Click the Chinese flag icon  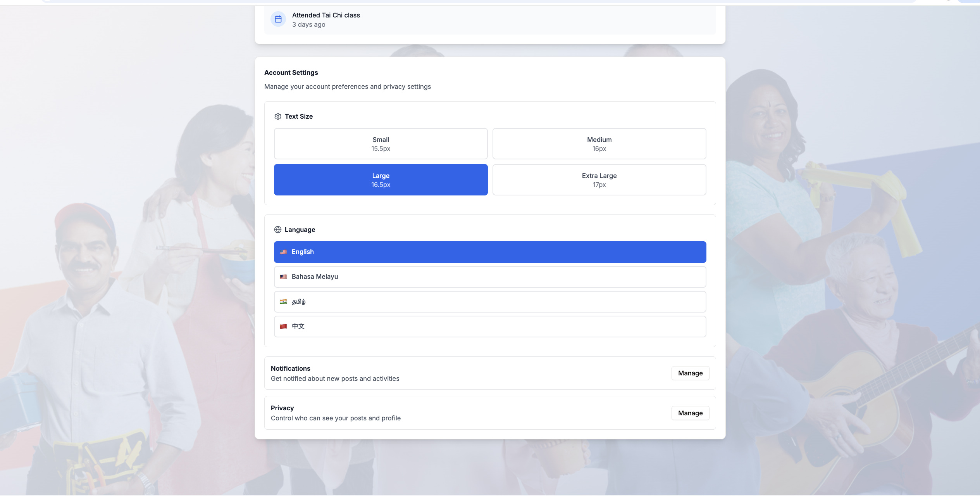pyautogui.click(x=283, y=326)
